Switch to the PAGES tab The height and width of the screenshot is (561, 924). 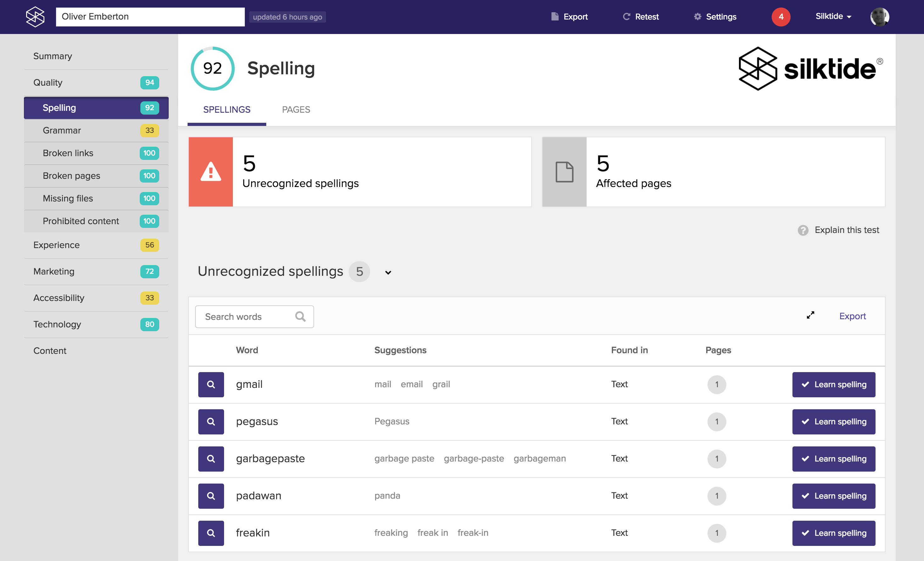click(296, 110)
